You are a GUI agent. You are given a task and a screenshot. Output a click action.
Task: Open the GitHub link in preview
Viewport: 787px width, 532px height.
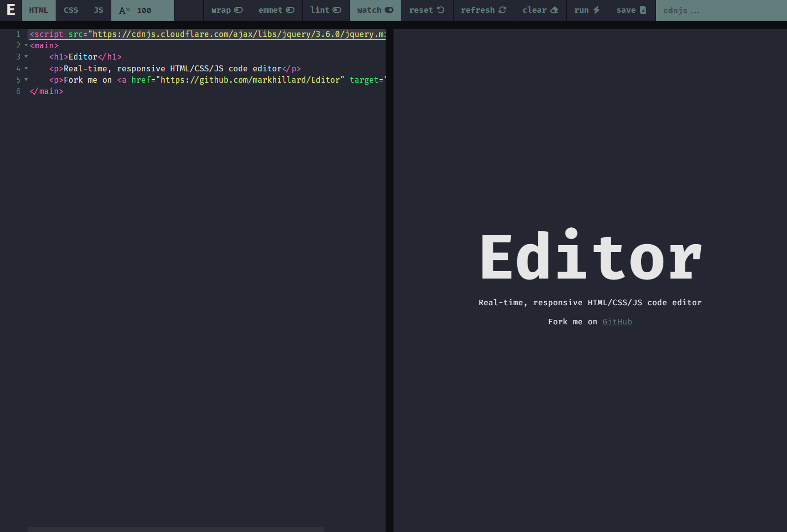tap(617, 322)
